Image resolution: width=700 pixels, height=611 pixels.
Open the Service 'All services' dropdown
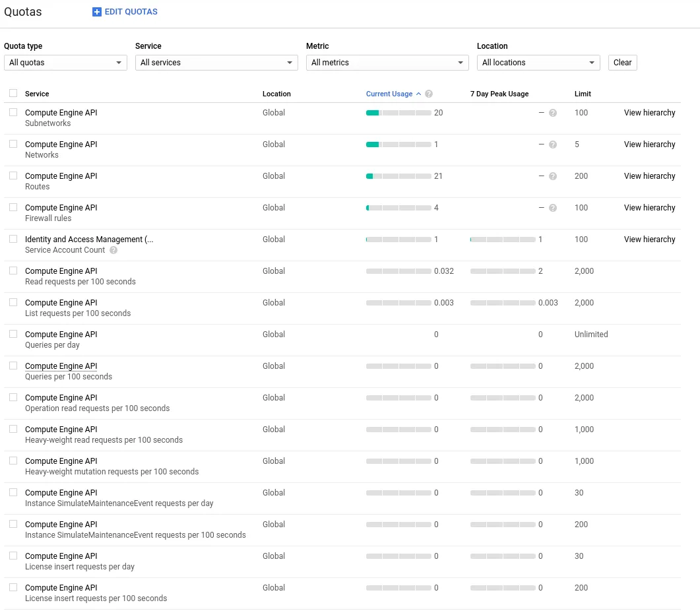point(216,63)
